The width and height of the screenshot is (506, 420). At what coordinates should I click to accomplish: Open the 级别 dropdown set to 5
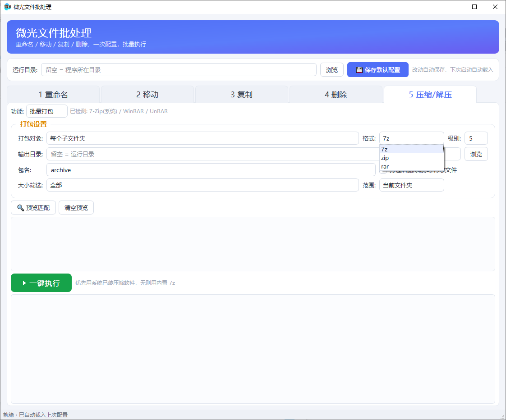tap(476, 138)
